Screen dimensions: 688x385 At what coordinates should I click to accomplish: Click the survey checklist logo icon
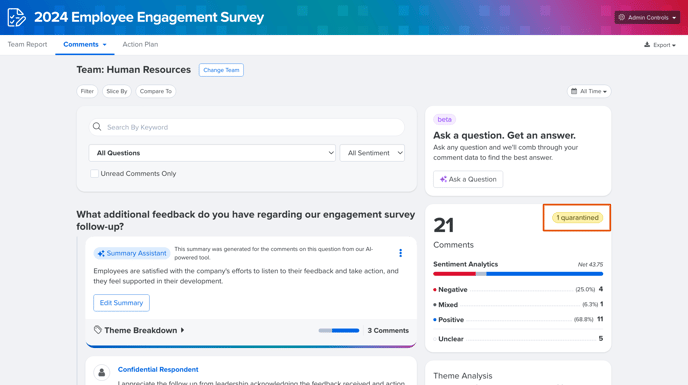point(17,18)
